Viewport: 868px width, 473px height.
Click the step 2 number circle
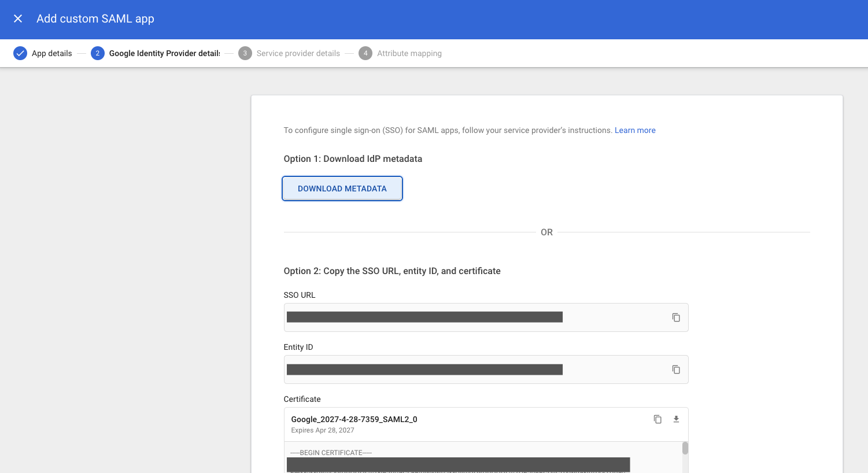[x=97, y=53]
